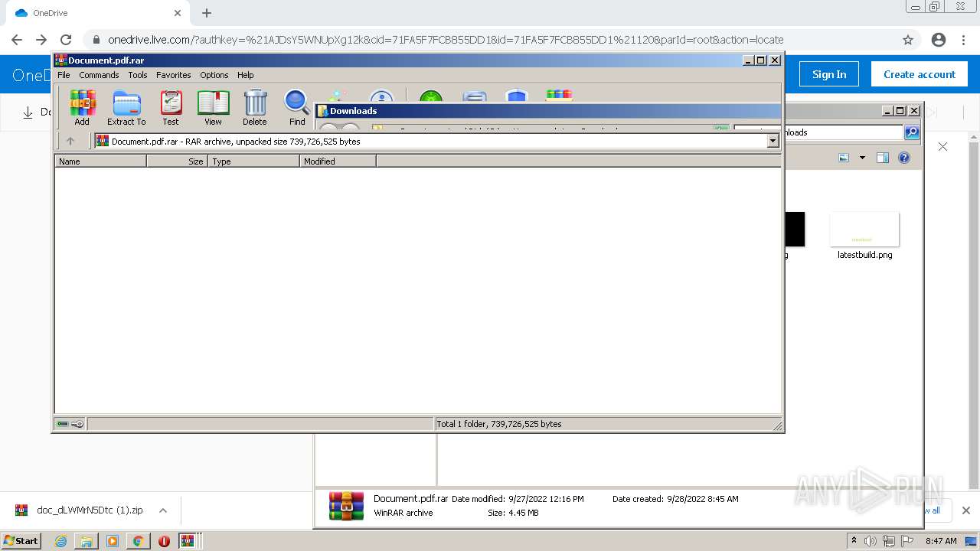Close the Chrome downloads bar
The width and height of the screenshot is (980, 551).
pyautogui.click(x=966, y=510)
